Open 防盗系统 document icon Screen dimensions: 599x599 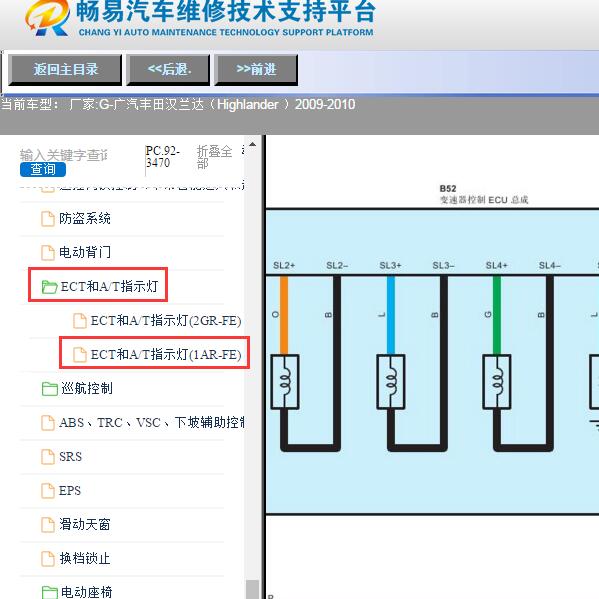click(48, 219)
